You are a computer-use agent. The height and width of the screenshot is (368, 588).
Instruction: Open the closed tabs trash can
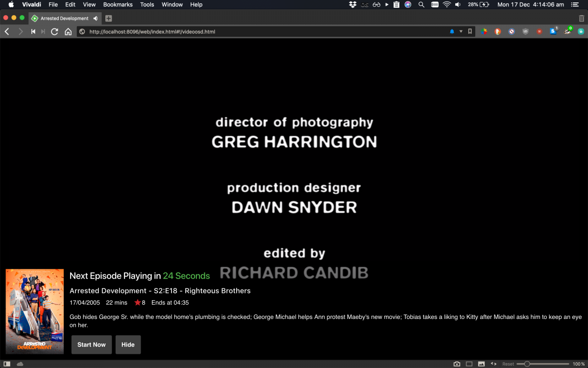(x=582, y=18)
